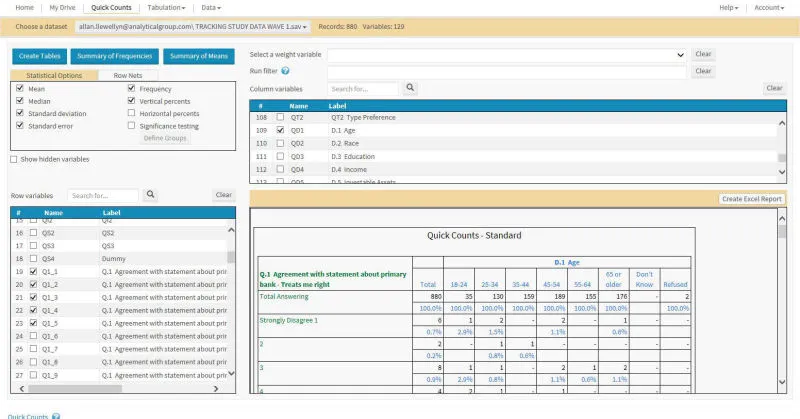The image size is (800, 419).
Task: Click the row variables search magnifier icon
Action: pyautogui.click(x=151, y=195)
